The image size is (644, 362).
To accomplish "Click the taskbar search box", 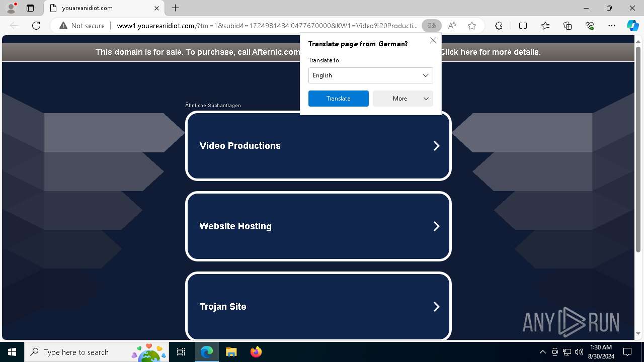I will (97, 352).
